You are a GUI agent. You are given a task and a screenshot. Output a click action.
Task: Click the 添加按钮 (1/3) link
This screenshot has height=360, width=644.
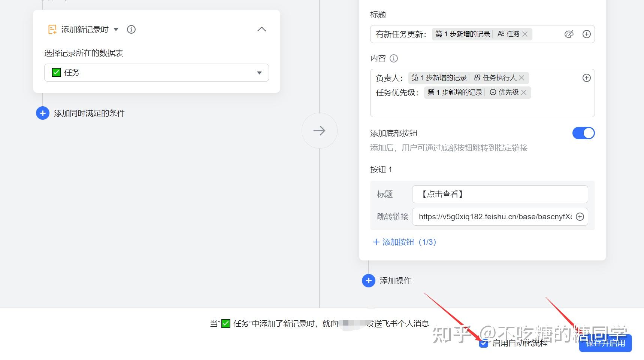click(x=405, y=242)
